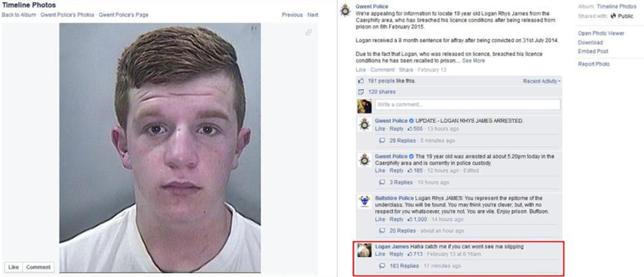The image size is (644, 277).
Task: Click the fullscreen expand icon on the photo
Action: pos(309,33)
